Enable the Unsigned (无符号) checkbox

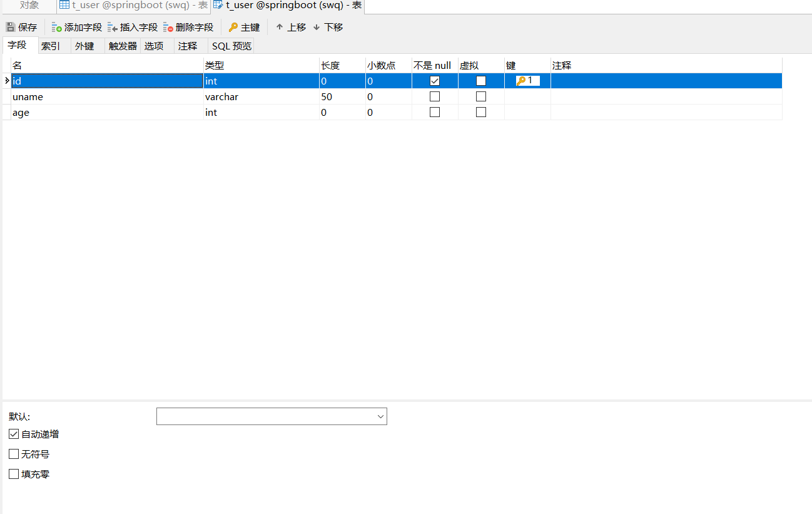point(14,454)
